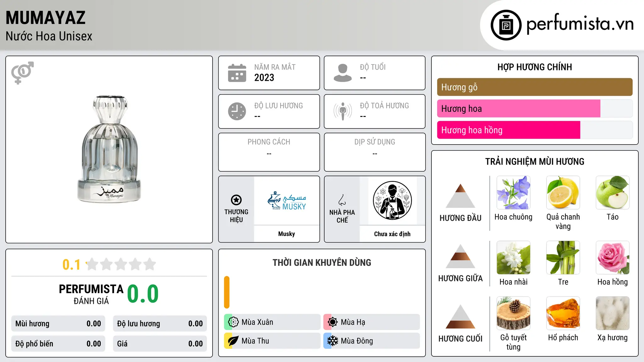The height and width of the screenshot is (362, 644).
Task: Click the Musky brand name text
Action: [x=286, y=234]
